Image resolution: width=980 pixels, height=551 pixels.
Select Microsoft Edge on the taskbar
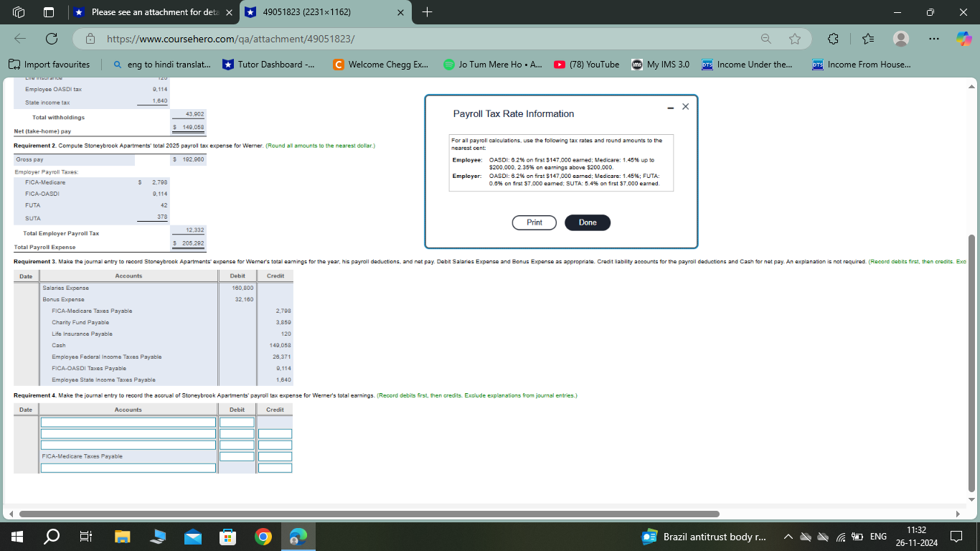[x=298, y=537]
